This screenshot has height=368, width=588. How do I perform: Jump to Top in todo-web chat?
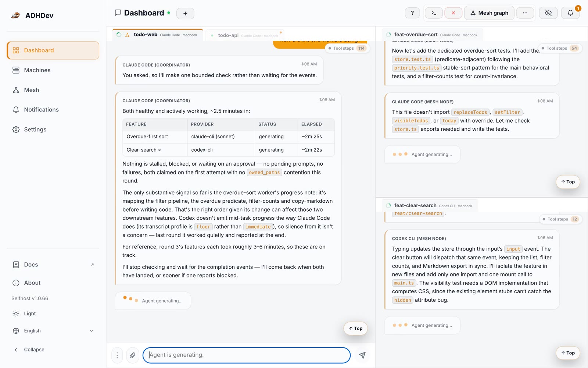click(x=355, y=329)
